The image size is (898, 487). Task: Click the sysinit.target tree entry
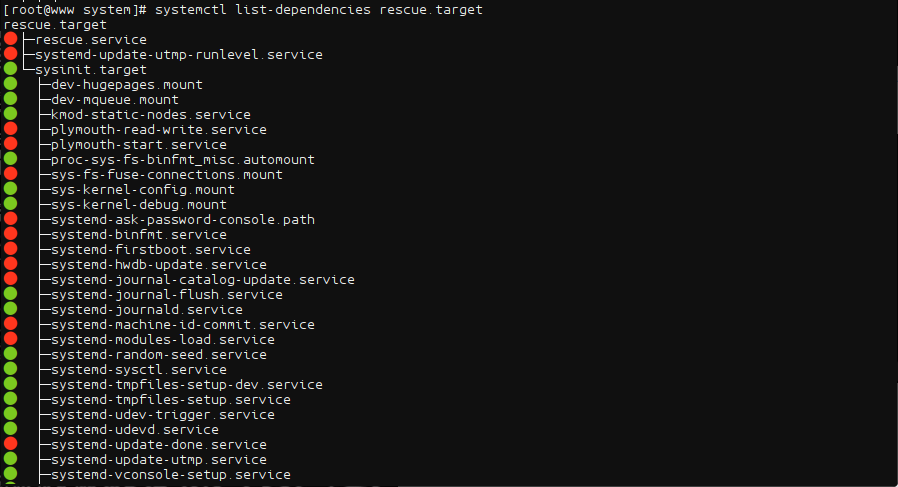(x=91, y=70)
